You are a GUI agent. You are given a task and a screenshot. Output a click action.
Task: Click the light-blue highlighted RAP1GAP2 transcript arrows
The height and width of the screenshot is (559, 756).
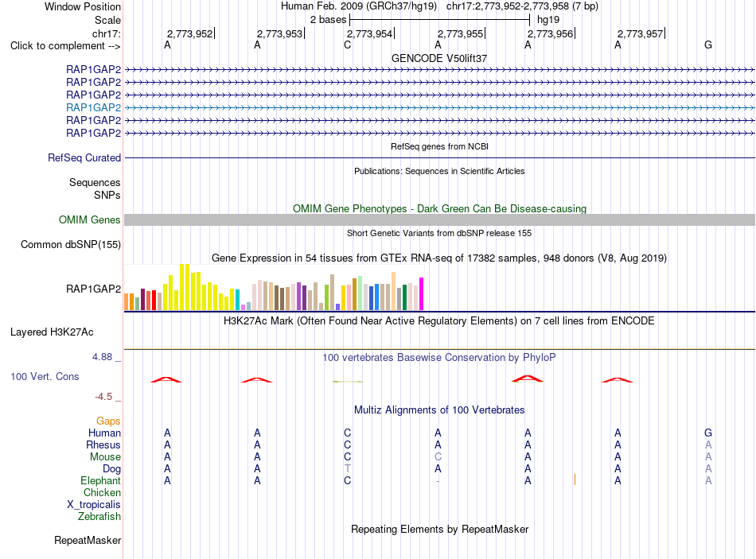click(439, 107)
